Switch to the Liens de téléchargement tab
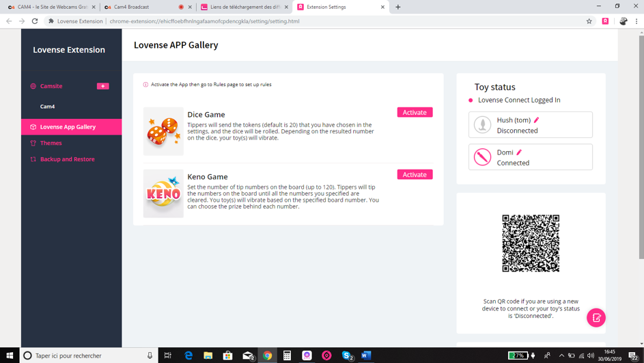The height and width of the screenshot is (363, 644). click(x=244, y=7)
